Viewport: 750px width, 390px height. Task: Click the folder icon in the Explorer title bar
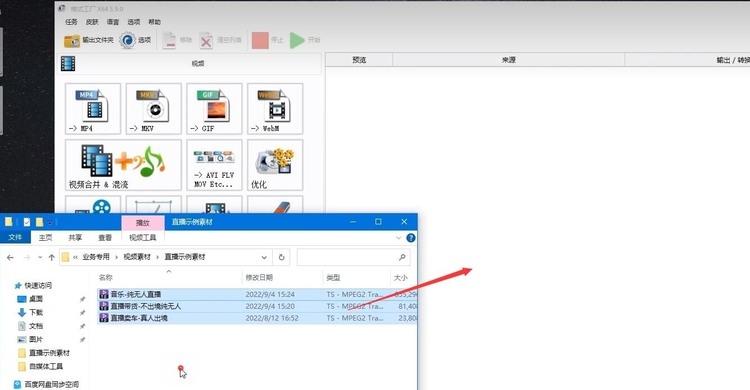pyautogui.click(x=9, y=222)
